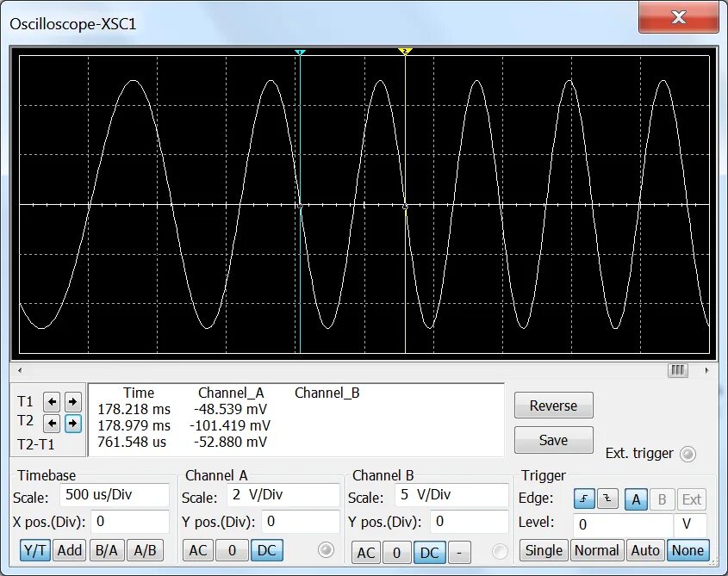Click the Ext. trigger terminal indicator

click(688, 454)
